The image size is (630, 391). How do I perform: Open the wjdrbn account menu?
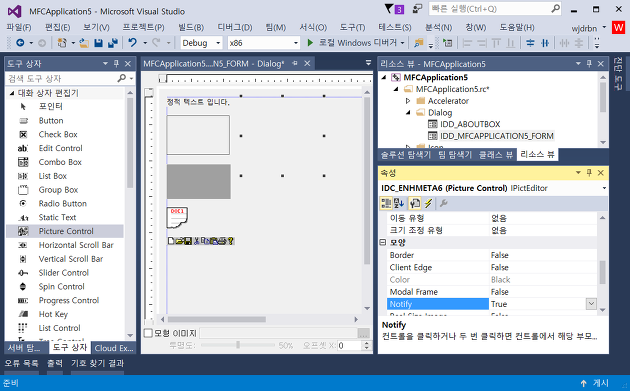pos(589,28)
